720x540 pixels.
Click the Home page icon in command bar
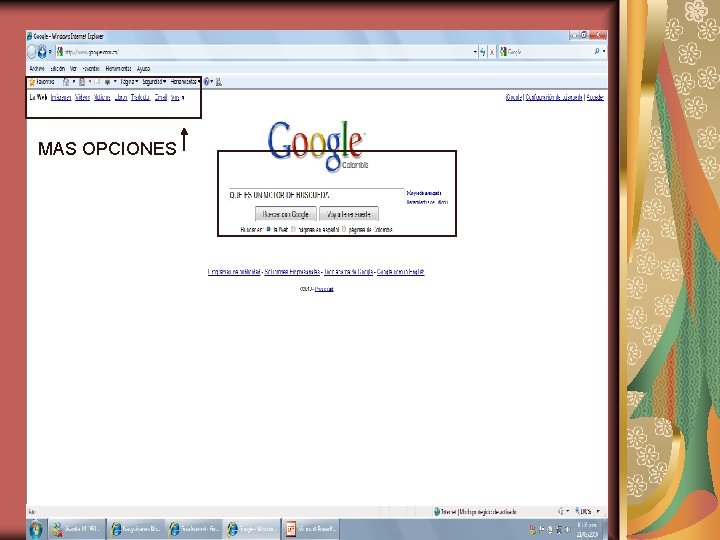[x=66, y=82]
